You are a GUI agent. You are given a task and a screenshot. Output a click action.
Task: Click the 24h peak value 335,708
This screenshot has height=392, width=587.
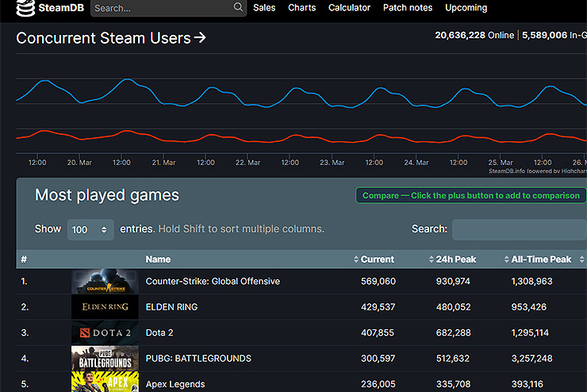click(x=454, y=384)
